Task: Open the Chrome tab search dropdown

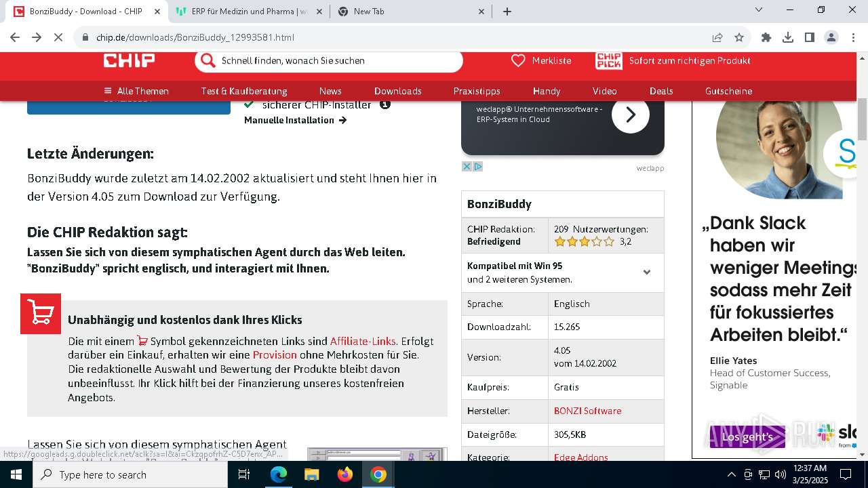Action: point(759,9)
